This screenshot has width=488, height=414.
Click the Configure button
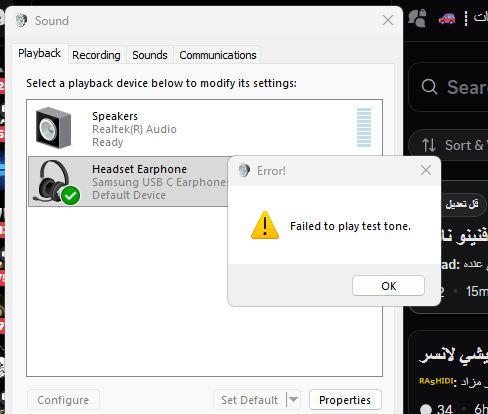coord(63,400)
